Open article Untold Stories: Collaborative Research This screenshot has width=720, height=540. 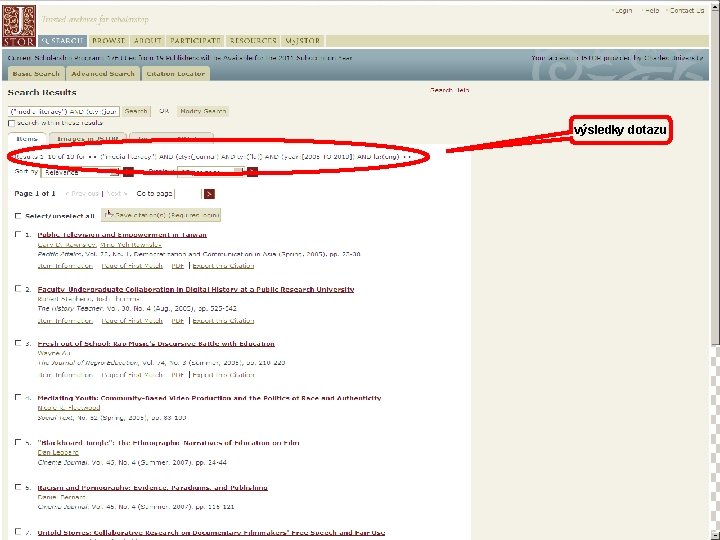[211, 533]
